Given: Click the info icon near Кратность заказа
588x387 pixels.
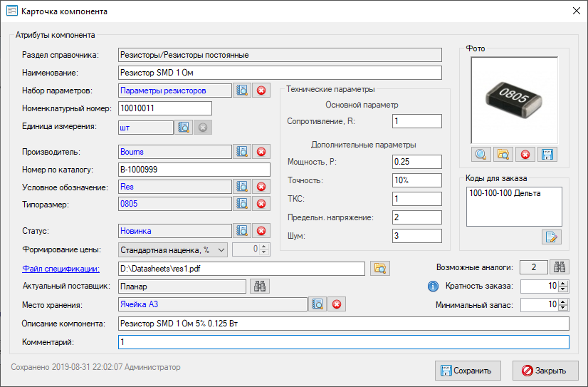Looking at the screenshot, I should [x=432, y=287].
